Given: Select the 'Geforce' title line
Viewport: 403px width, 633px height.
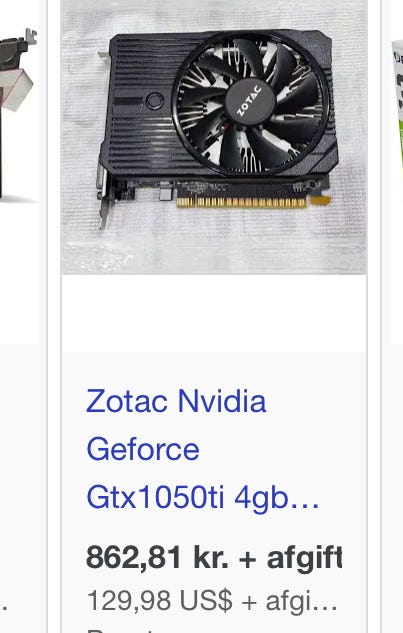Looking at the screenshot, I should pyautogui.click(x=143, y=449).
